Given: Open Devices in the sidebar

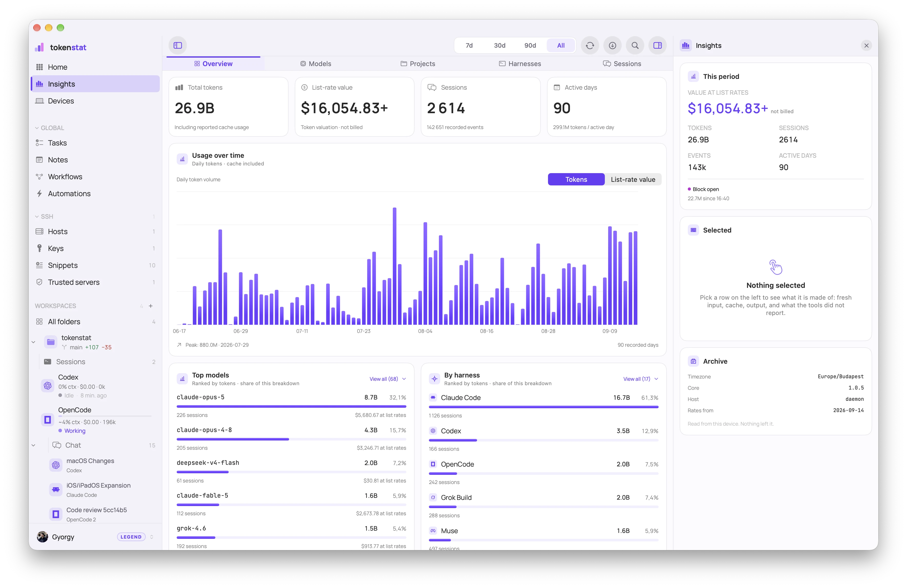Looking at the screenshot, I should pos(95,101).
